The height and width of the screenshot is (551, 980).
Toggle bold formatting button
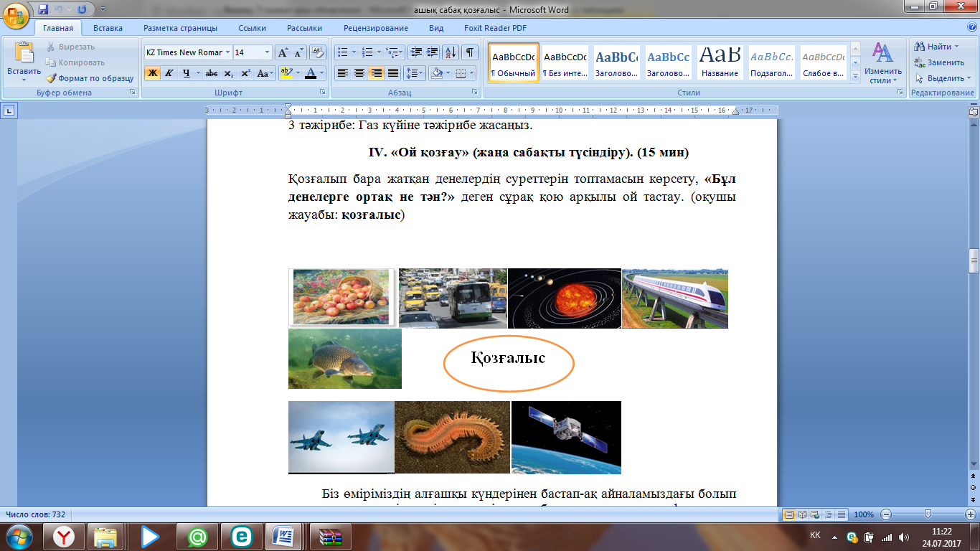click(152, 73)
